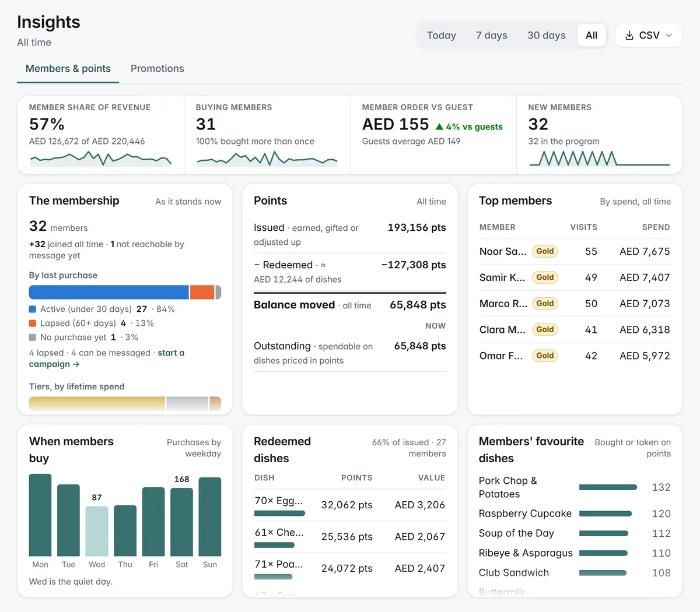
Task: Click the SPEND column header
Action: pyautogui.click(x=656, y=227)
